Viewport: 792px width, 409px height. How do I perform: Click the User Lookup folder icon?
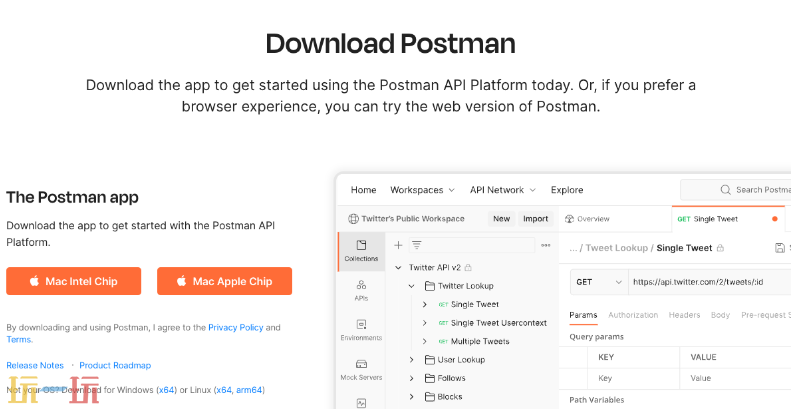click(430, 360)
